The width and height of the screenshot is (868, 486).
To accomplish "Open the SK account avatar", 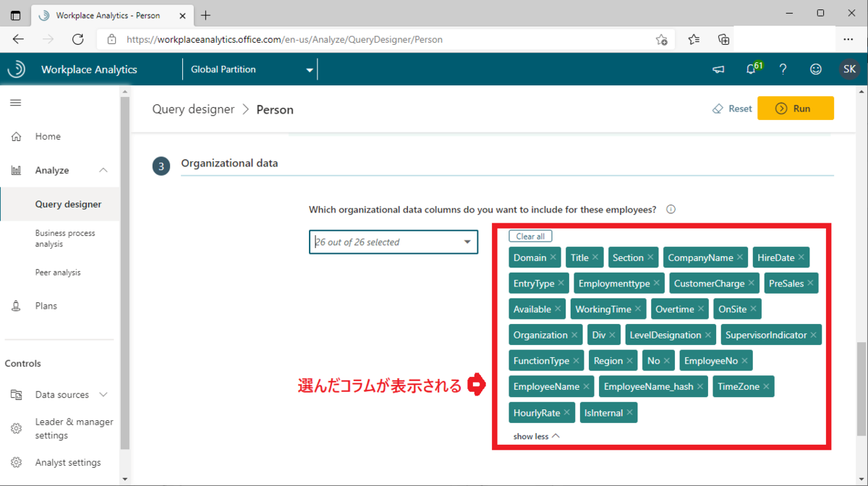I will tap(849, 69).
